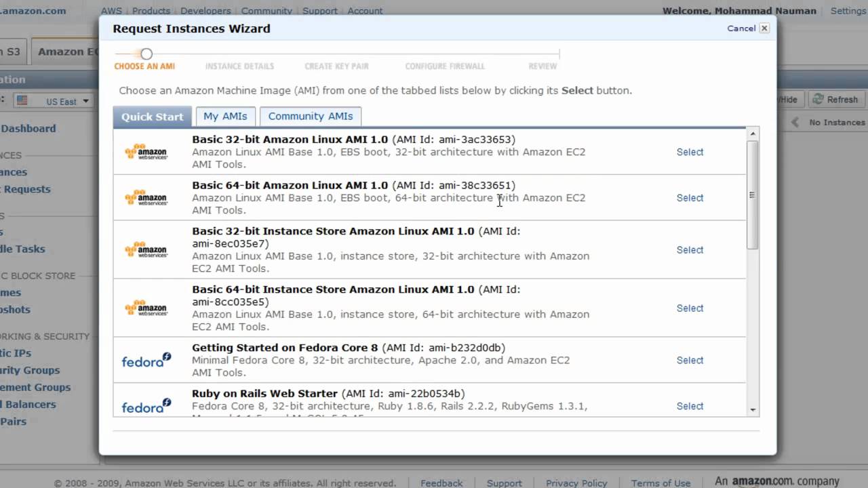Switch to the Quick Start tab

pyautogui.click(x=153, y=117)
